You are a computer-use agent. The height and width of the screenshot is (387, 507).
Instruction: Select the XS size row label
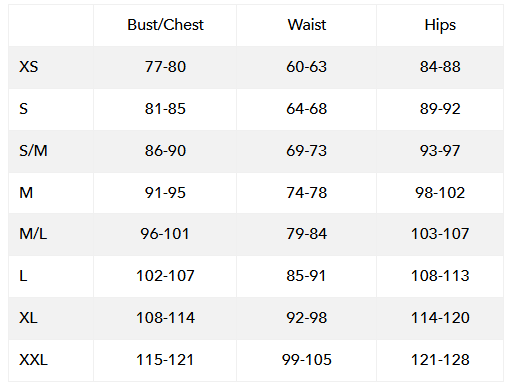pyautogui.click(x=29, y=67)
